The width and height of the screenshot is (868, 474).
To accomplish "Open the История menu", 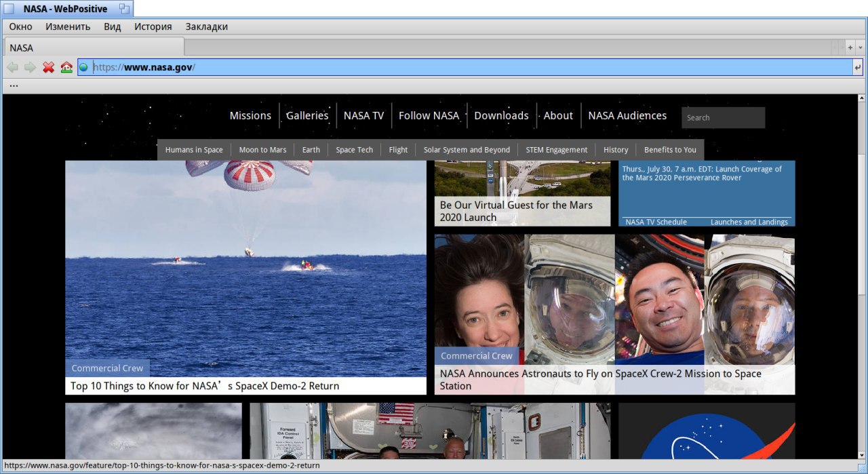I will coord(153,26).
